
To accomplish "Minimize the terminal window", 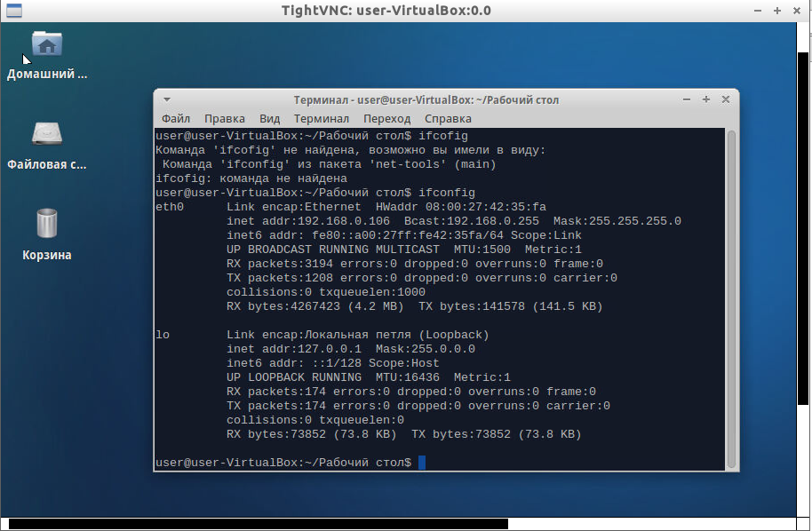I will 687,99.
